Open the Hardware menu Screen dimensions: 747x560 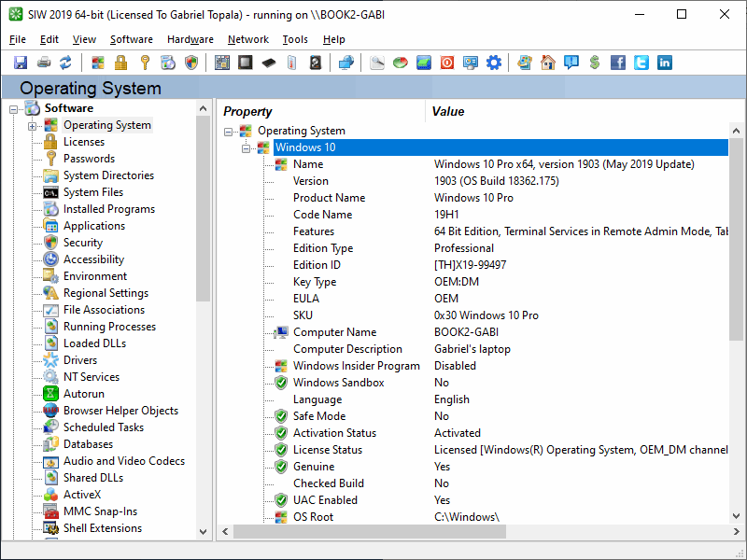click(190, 39)
